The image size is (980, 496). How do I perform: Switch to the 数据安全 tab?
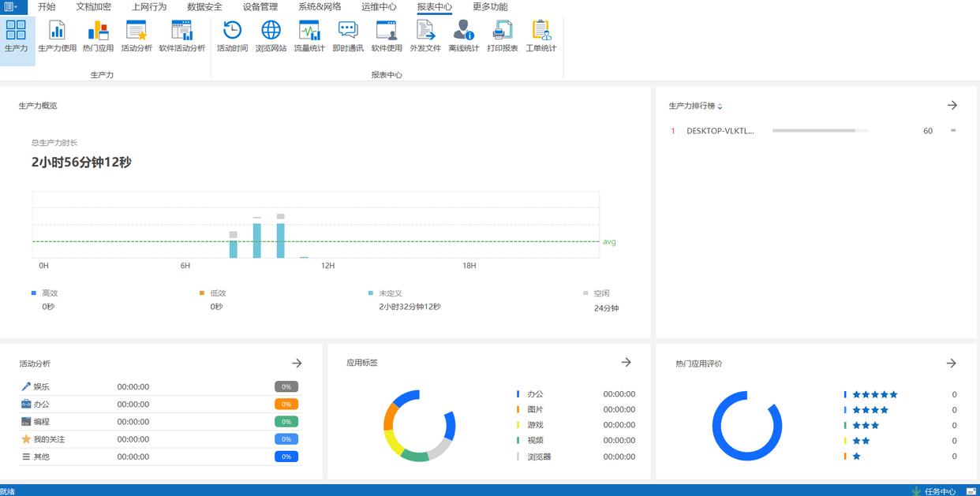[x=204, y=7]
